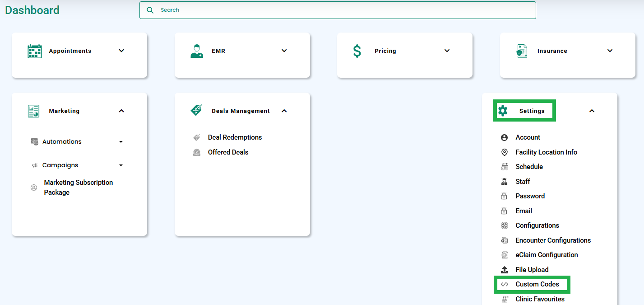Collapse the Deals Management chevron
The image size is (644, 305).
284,111
